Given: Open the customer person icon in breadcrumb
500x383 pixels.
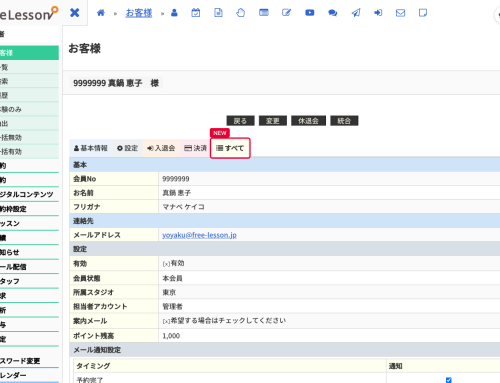Looking at the screenshot, I should tap(174, 13).
